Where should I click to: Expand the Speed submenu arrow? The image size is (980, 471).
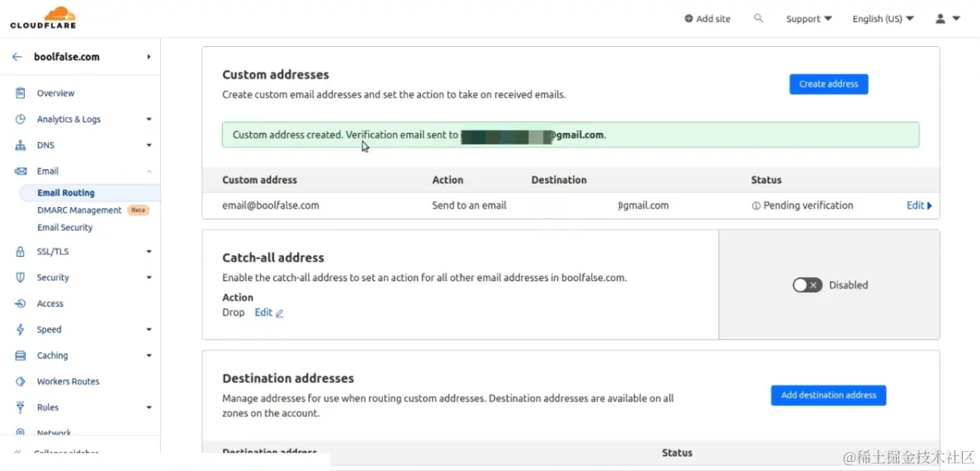coord(149,330)
